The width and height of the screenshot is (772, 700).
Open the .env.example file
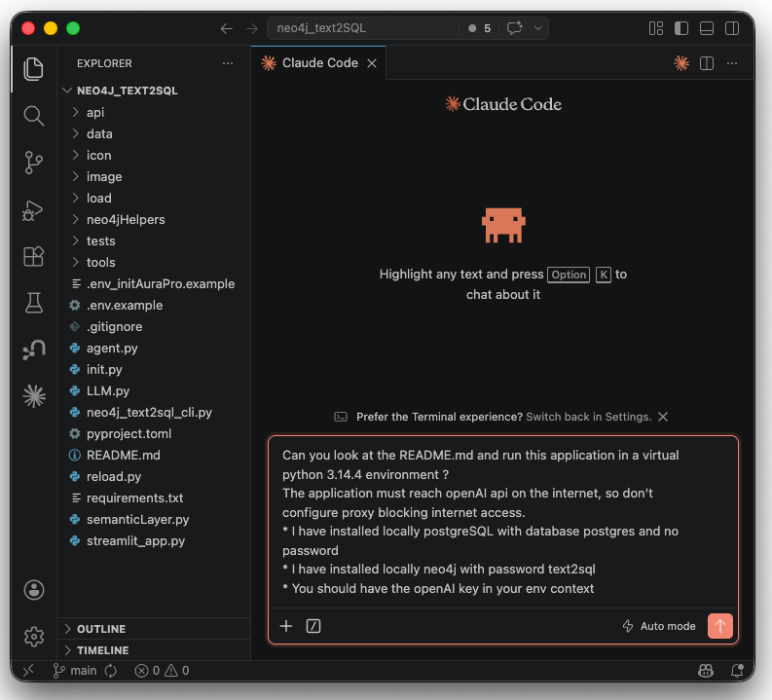154,305
